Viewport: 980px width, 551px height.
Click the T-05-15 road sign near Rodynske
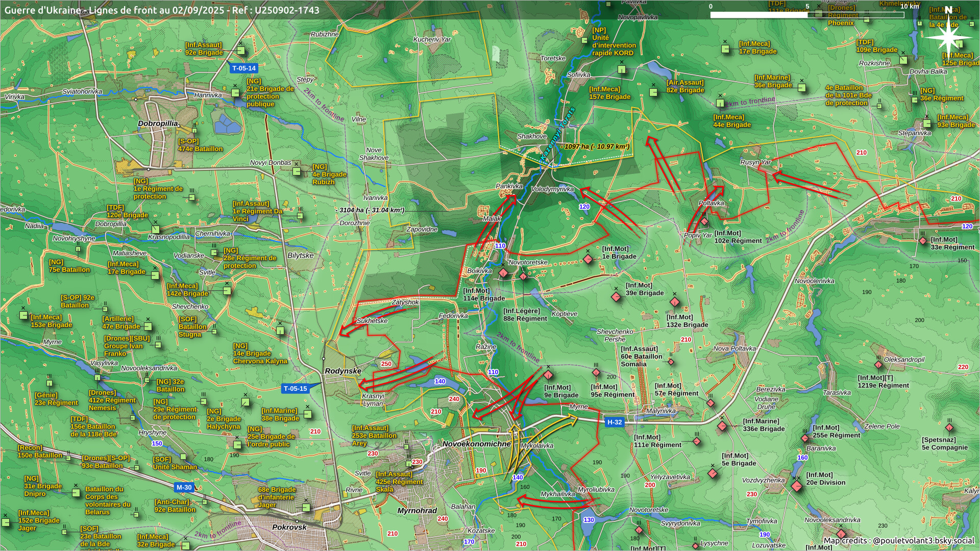(x=296, y=388)
